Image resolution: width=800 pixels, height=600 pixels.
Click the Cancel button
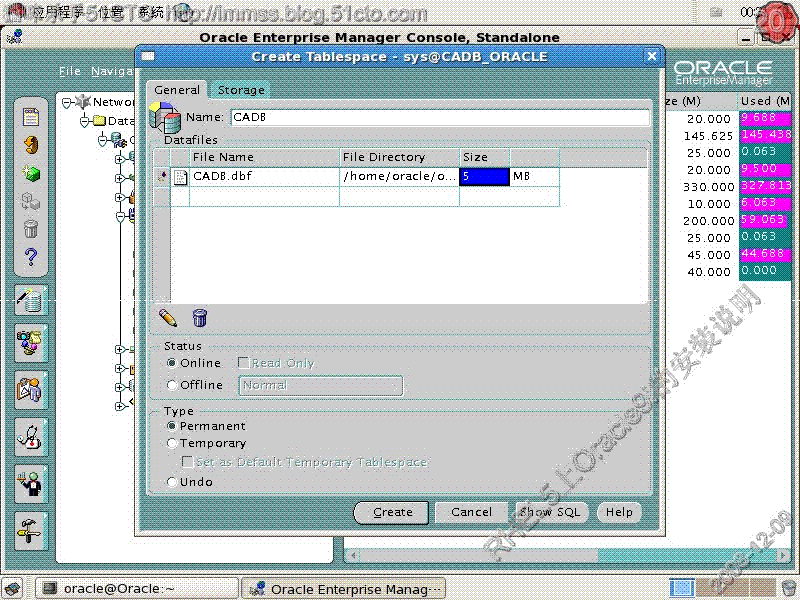point(471,512)
